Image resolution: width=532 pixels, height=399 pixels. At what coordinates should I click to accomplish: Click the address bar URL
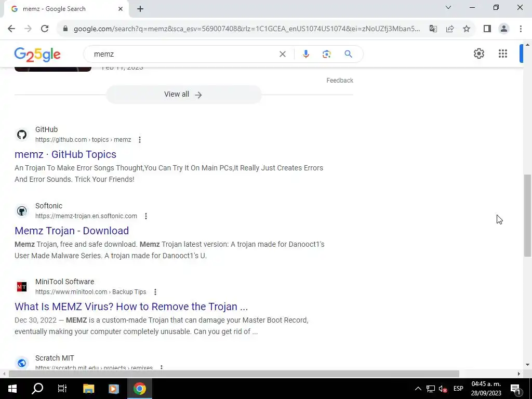(x=247, y=29)
